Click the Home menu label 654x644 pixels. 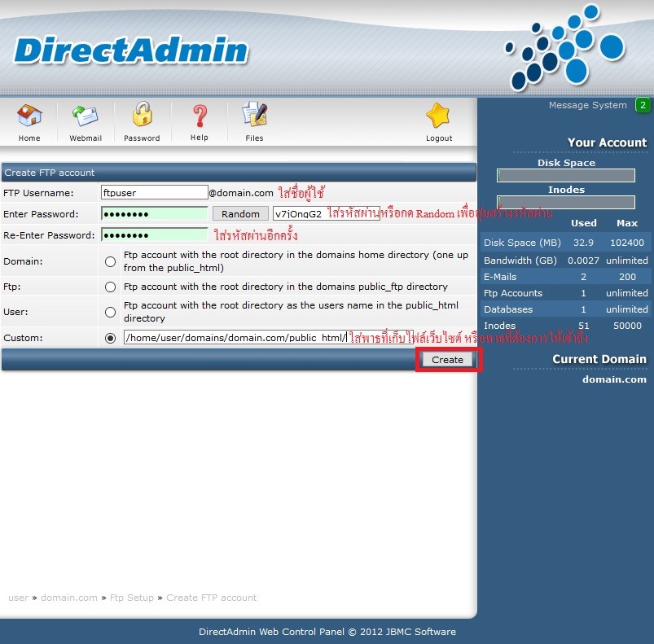[29, 138]
